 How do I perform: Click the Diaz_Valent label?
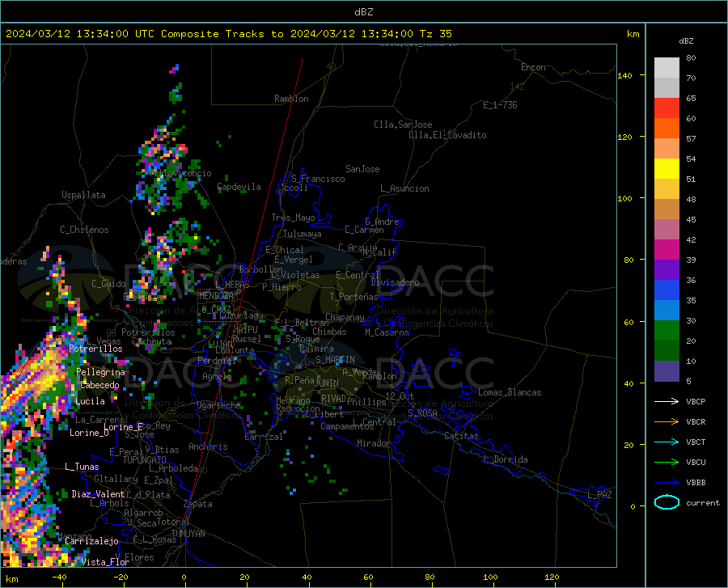[98, 494]
